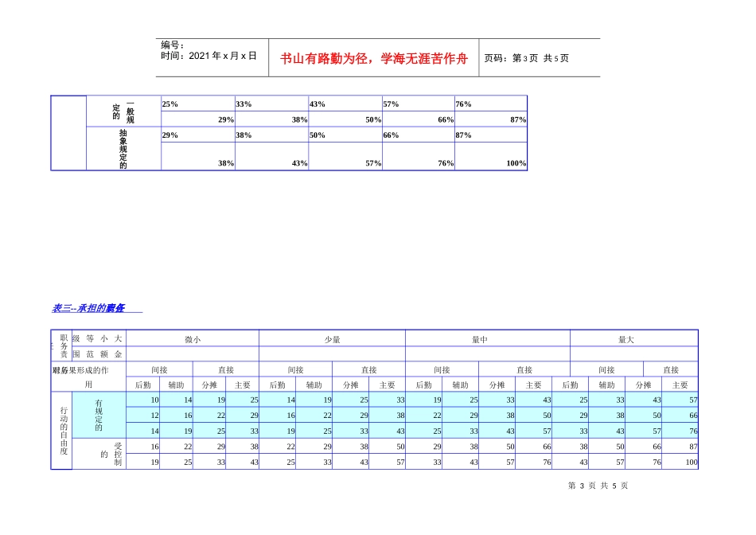
Task: Click the 编号 label in the header
Action: (x=172, y=45)
